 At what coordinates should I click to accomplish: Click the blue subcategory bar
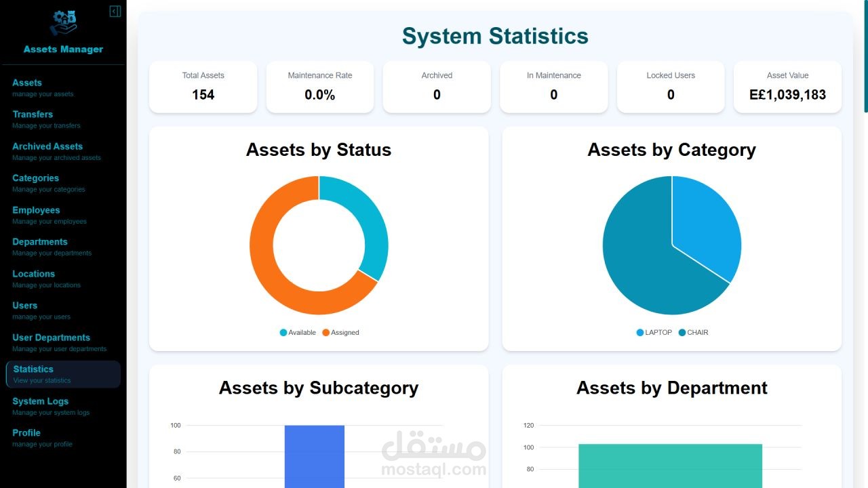[315, 456]
